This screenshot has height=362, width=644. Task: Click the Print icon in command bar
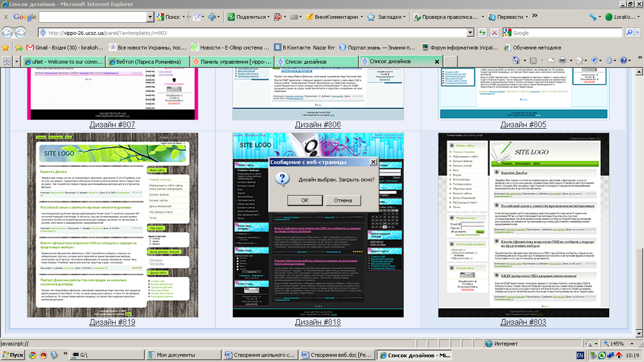562,60
